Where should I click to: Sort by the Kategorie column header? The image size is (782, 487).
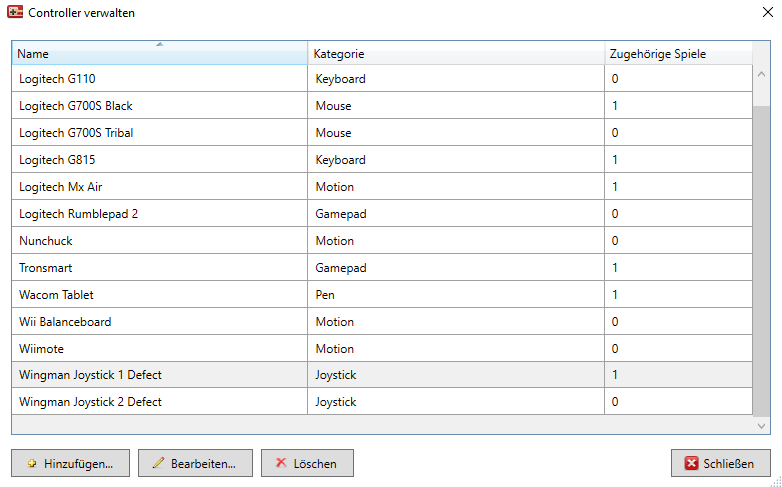456,53
